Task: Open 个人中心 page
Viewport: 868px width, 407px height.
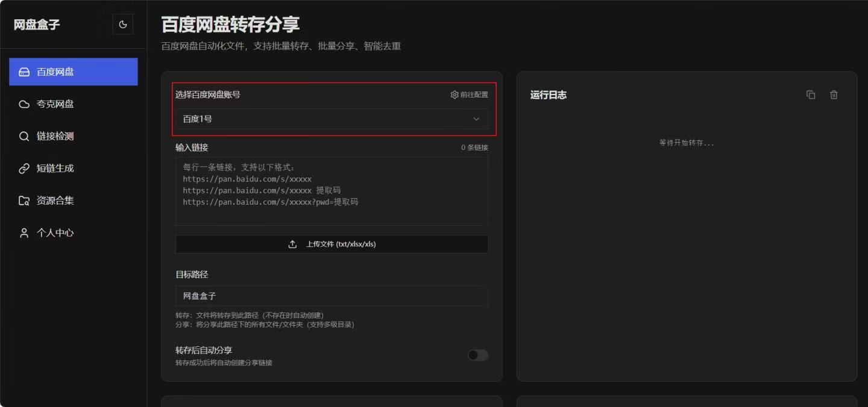Action: pyautogui.click(x=74, y=233)
